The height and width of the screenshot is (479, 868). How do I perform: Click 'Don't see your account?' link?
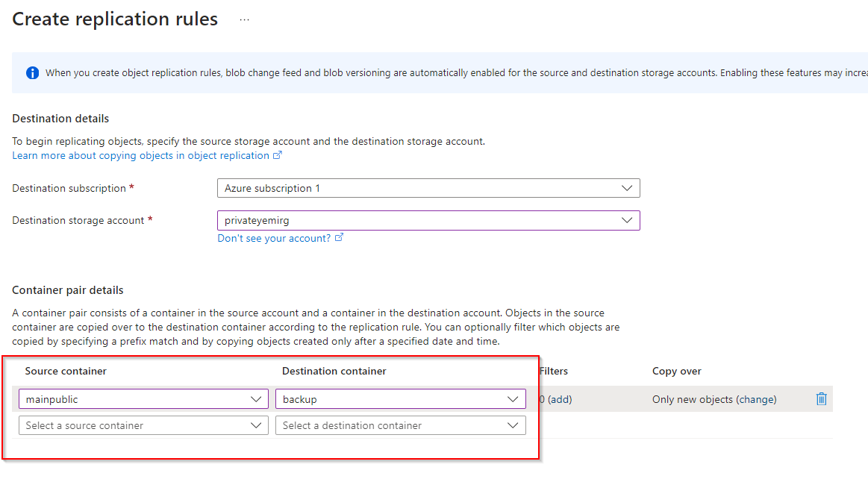tap(274, 238)
